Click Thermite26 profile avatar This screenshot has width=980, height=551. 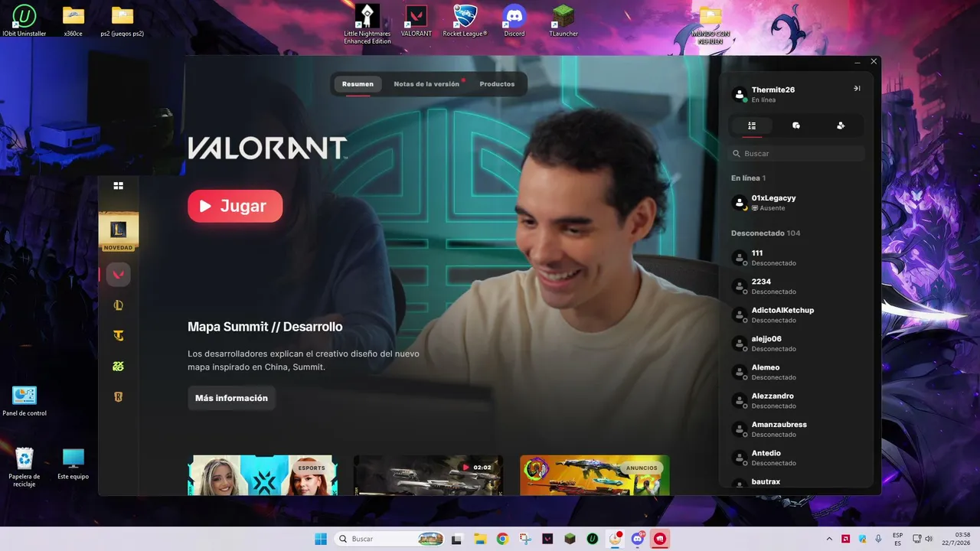pyautogui.click(x=740, y=94)
